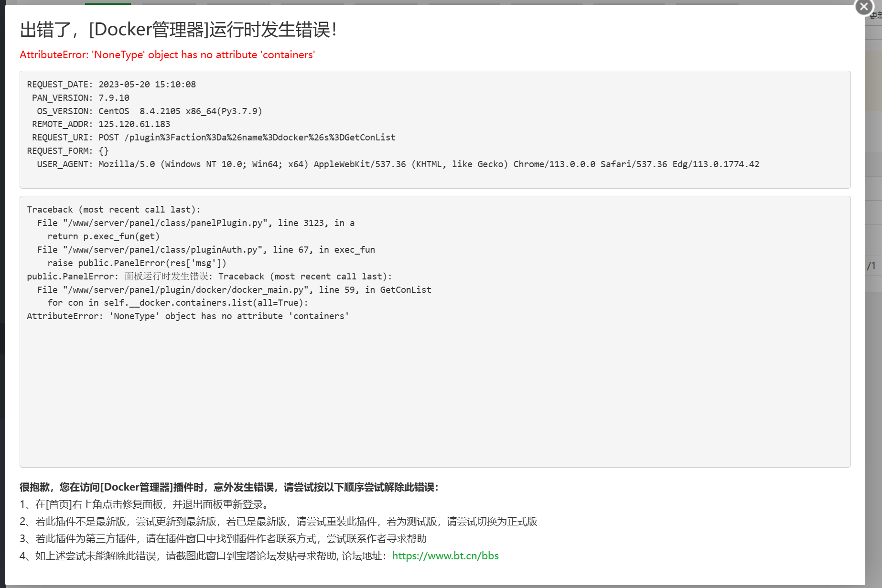Close the Docker error dialog
The height and width of the screenshot is (588, 882).
pyautogui.click(x=864, y=7)
